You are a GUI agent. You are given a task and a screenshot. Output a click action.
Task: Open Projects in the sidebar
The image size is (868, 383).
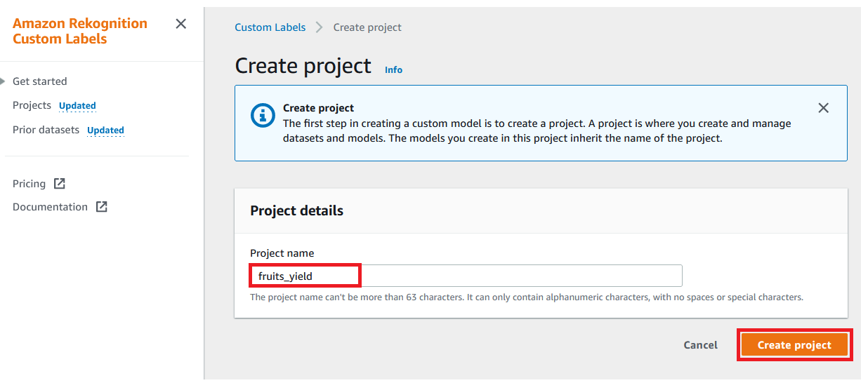coord(32,105)
